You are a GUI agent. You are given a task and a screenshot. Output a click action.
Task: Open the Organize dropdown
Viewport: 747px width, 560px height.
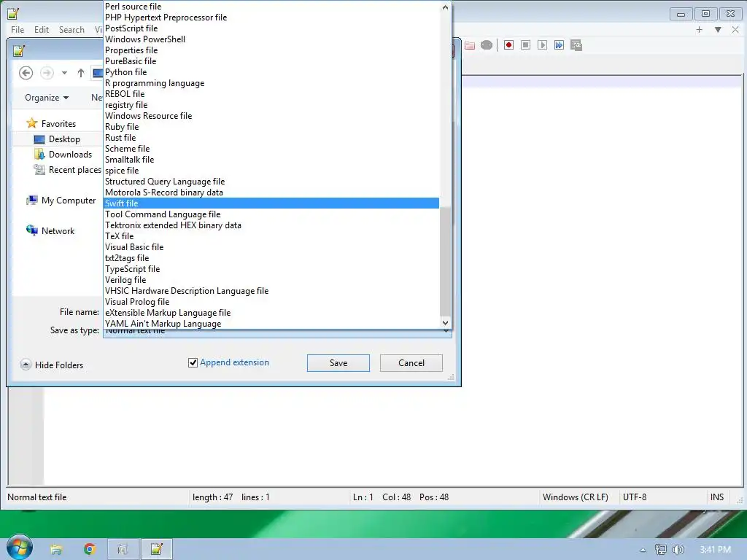pyautogui.click(x=47, y=98)
